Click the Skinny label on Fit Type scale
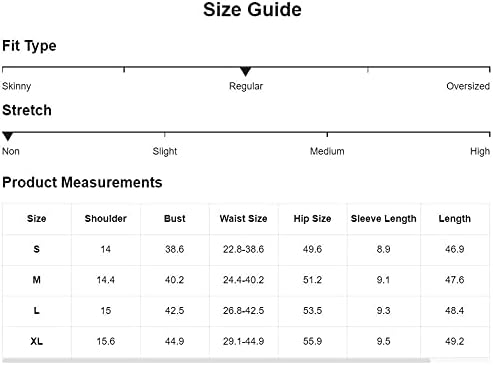 17,86
